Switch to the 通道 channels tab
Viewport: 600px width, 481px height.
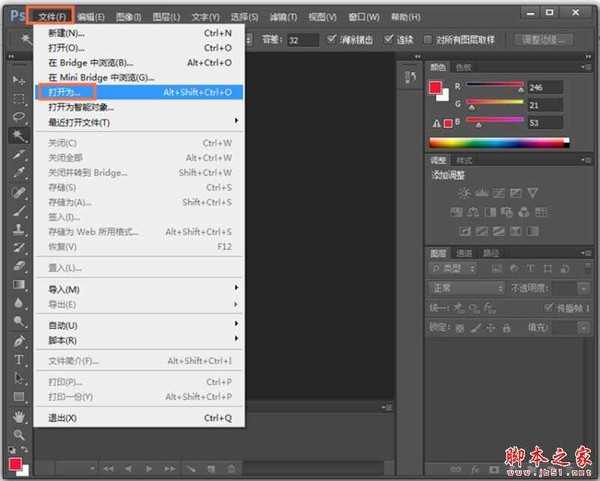point(464,253)
